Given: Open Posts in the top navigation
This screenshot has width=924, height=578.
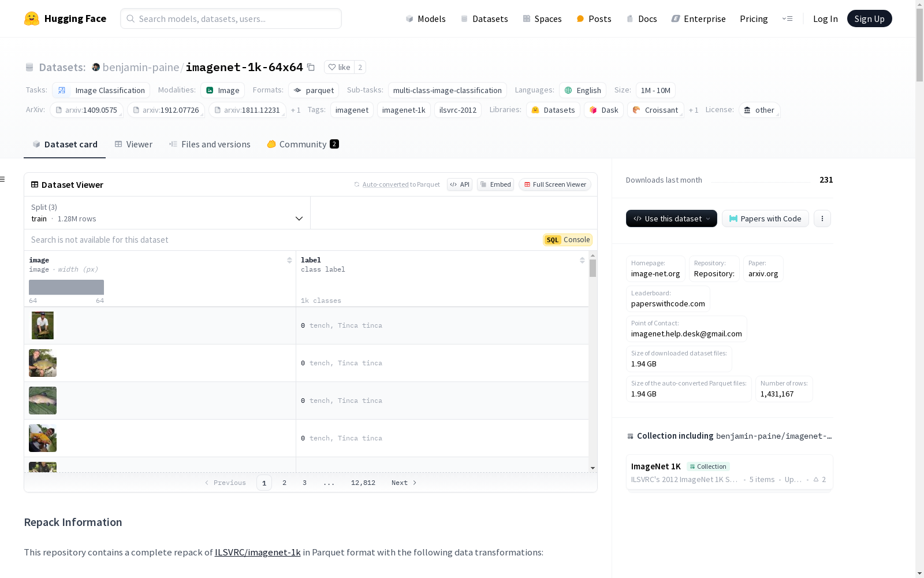Looking at the screenshot, I should (594, 18).
